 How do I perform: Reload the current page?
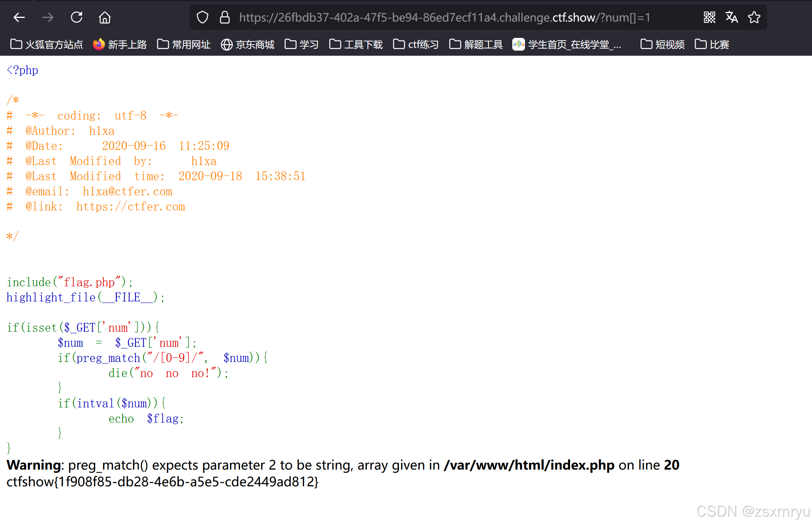coord(76,17)
